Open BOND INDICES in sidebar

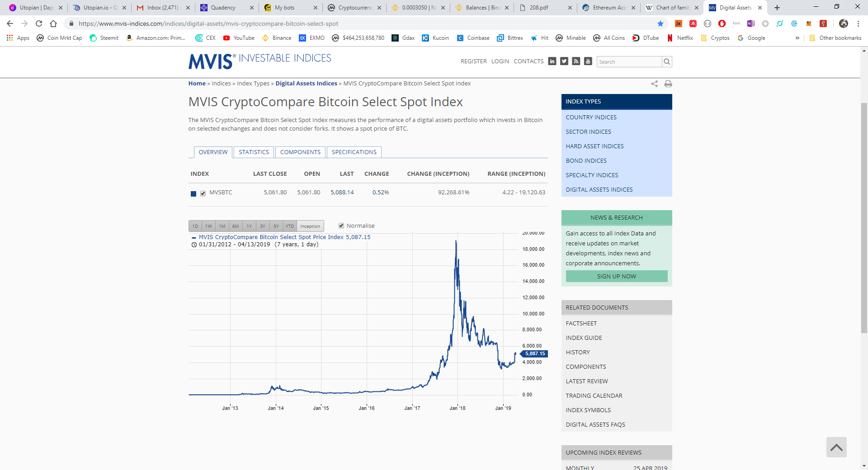pyautogui.click(x=586, y=161)
